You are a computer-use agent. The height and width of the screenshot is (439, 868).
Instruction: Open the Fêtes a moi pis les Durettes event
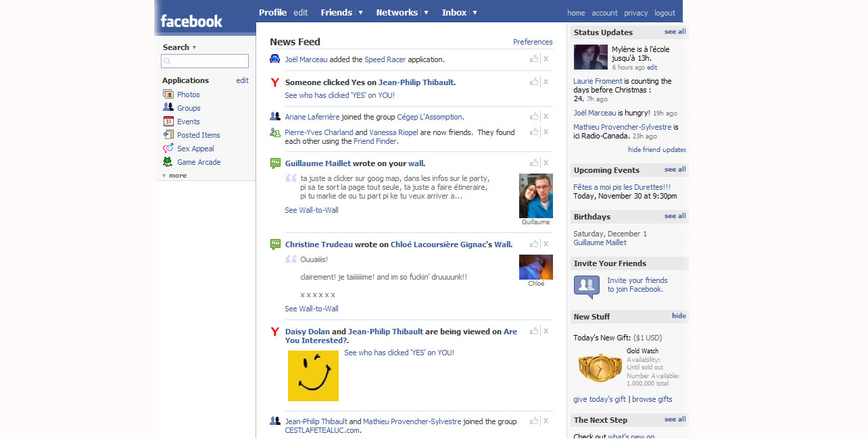(x=622, y=187)
